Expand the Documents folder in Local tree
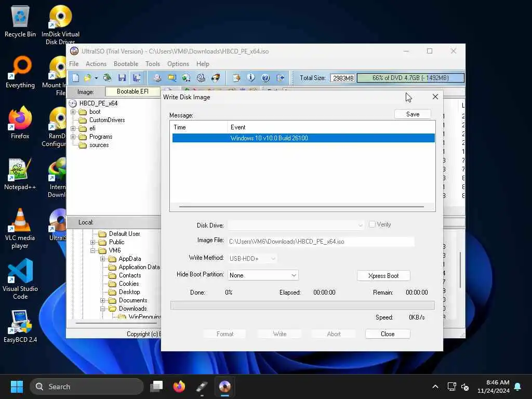Screen dimensions: 532x399 [x=102, y=301]
